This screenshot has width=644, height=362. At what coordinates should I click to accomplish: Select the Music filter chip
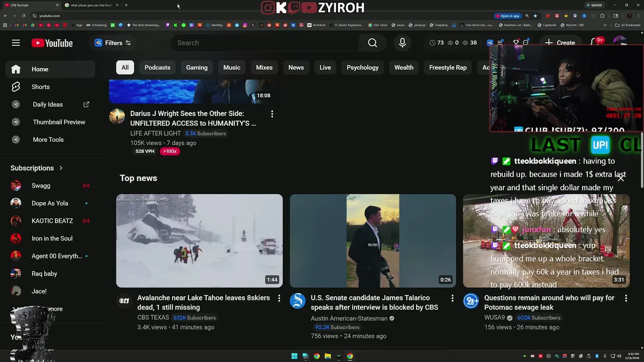point(232,67)
